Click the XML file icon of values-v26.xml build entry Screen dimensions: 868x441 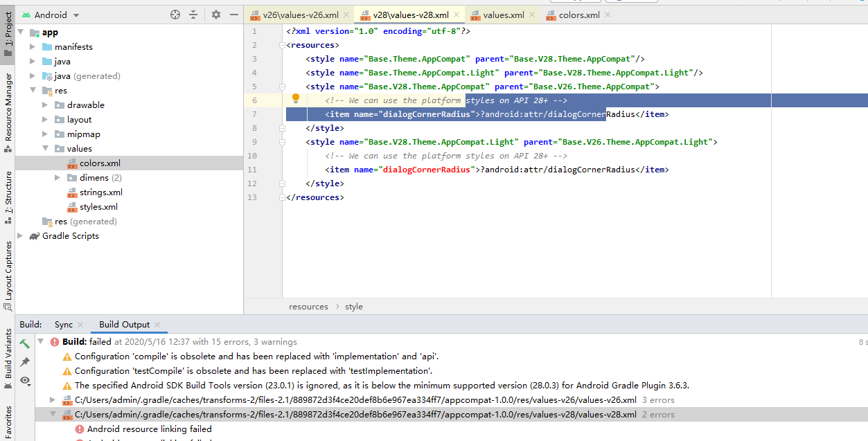pyautogui.click(x=67, y=400)
